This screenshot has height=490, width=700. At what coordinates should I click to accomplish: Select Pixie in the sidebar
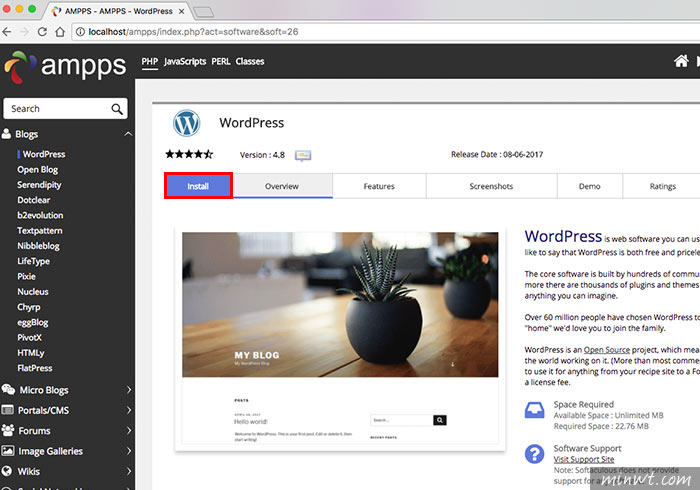point(26,276)
